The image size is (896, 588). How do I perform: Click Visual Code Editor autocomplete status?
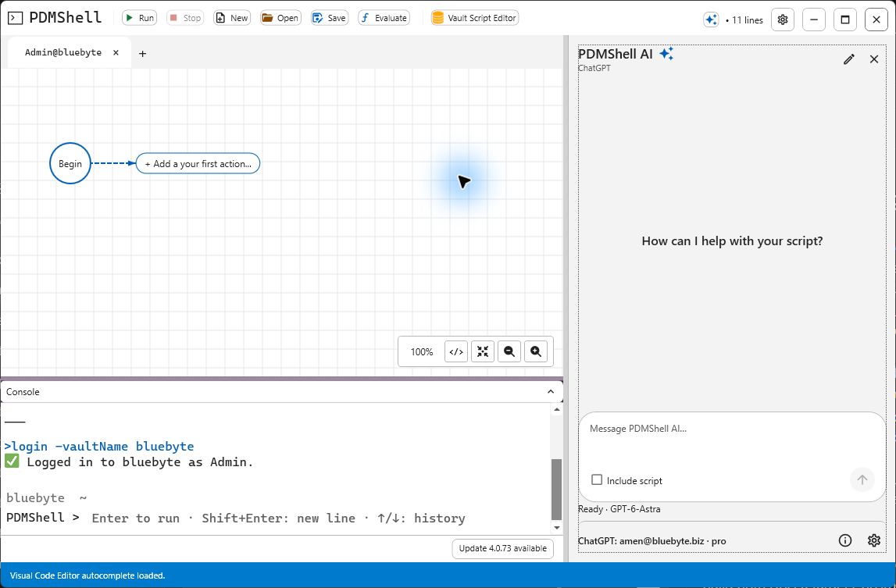(x=87, y=576)
